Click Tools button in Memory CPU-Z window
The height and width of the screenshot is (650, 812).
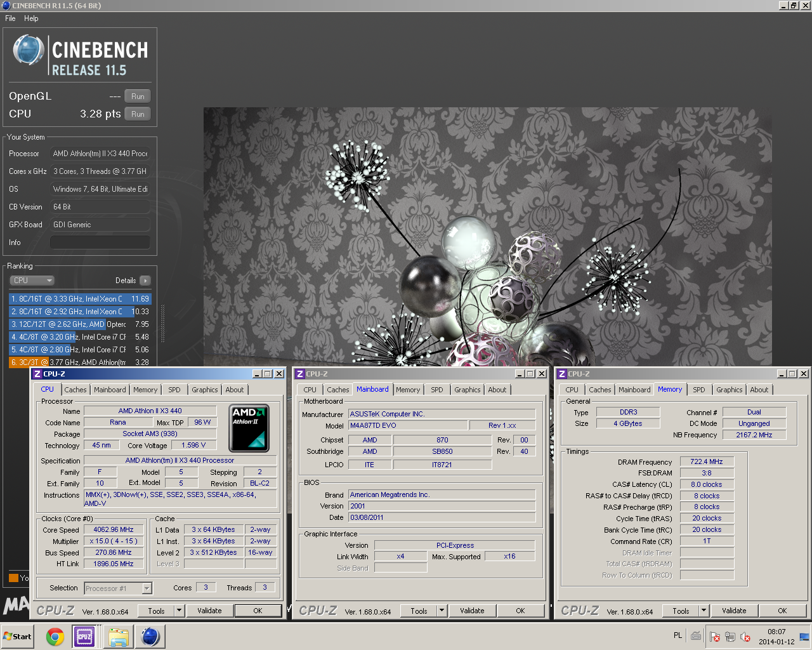(681, 611)
